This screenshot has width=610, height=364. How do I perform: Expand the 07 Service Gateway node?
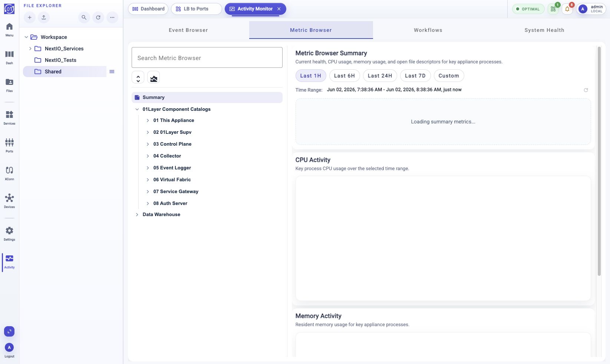click(x=148, y=192)
